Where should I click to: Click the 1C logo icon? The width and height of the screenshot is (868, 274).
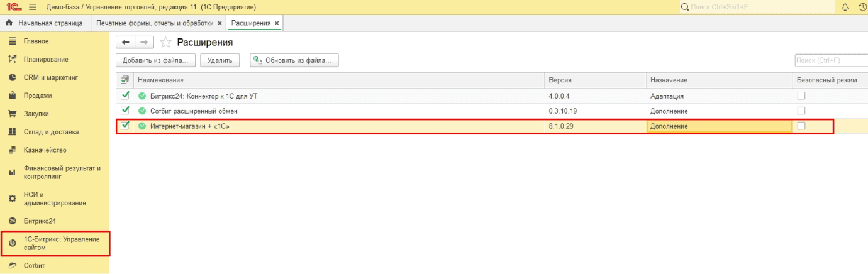pyautogui.click(x=14, y=7)
